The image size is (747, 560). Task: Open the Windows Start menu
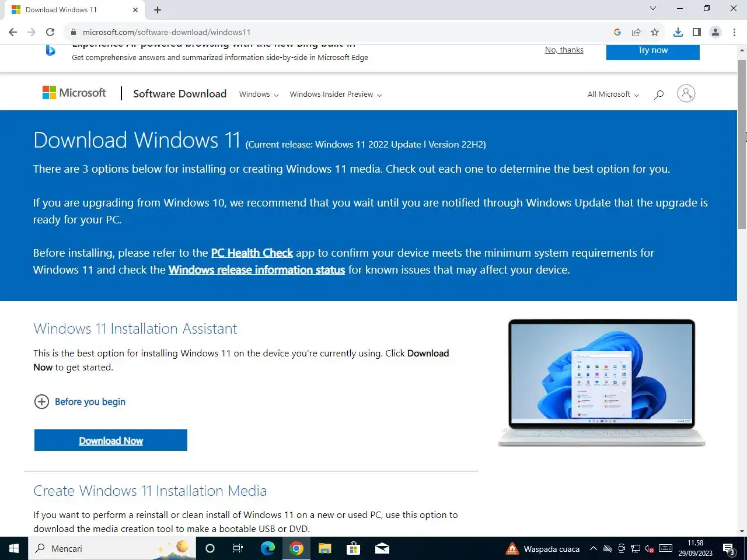pos(14,548)
